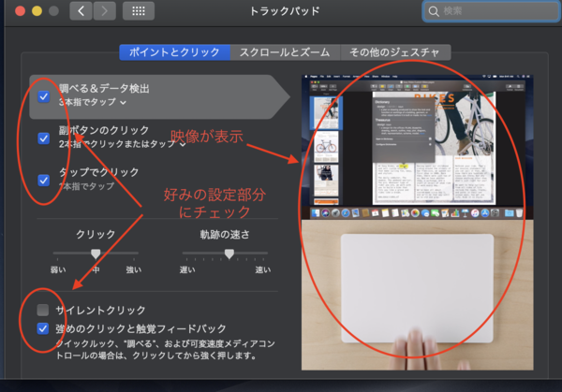Image resolution: width=562 pixels, height=392 pixels.
Task: Toggle the 副ボタンのクリック checkbox
Action: coord(43,138)
